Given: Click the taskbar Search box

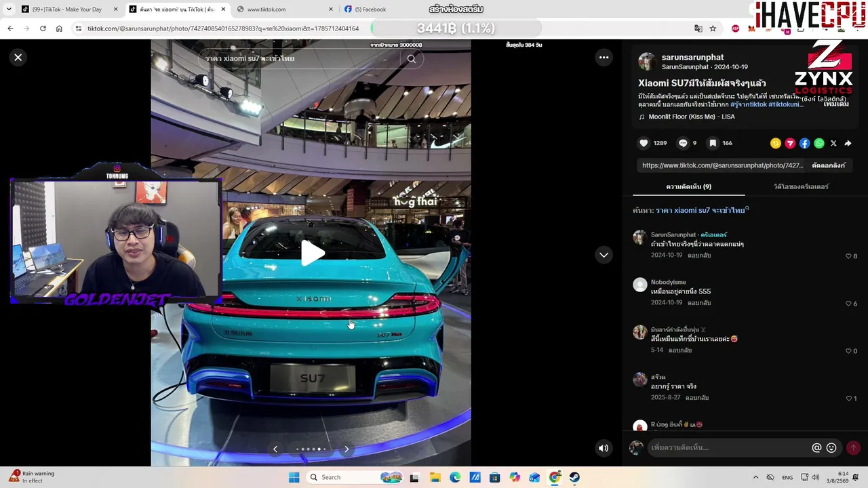Looking at the screenshot, I should click(354, 477).
